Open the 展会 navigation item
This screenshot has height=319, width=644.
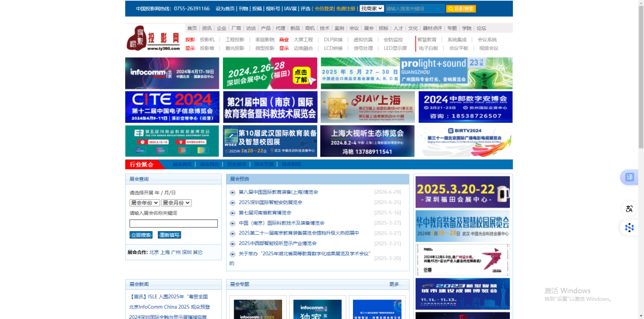(x=369, y=29)
